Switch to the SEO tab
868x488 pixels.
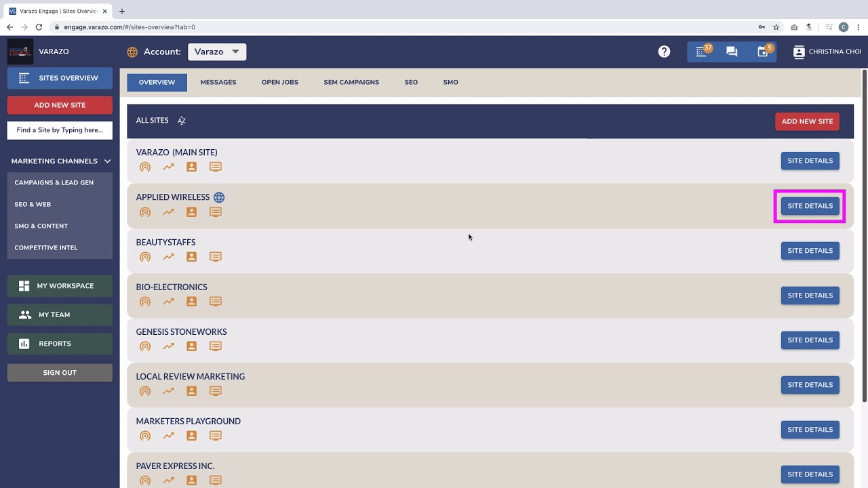coord(411,82)
